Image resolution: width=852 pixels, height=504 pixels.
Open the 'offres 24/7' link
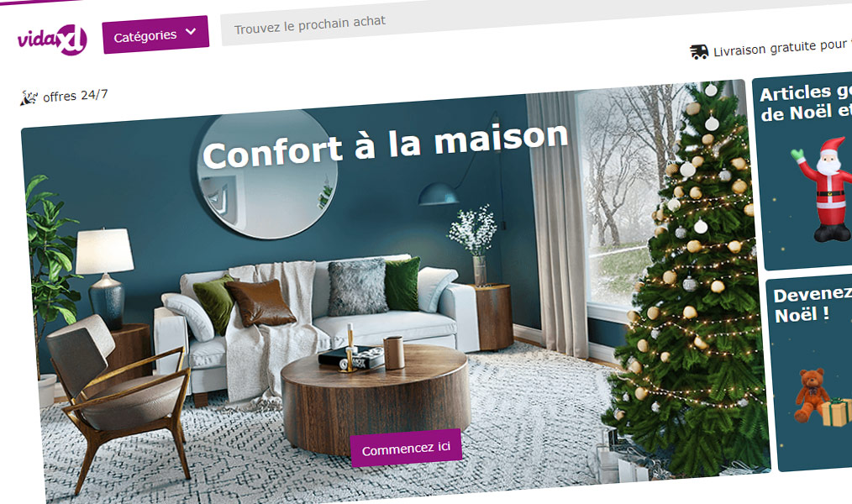pyautogui.click(x=75, y=96)
